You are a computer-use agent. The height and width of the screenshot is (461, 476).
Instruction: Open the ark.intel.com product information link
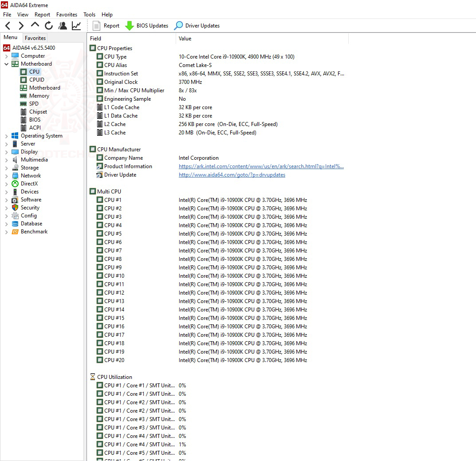point(261,166)
